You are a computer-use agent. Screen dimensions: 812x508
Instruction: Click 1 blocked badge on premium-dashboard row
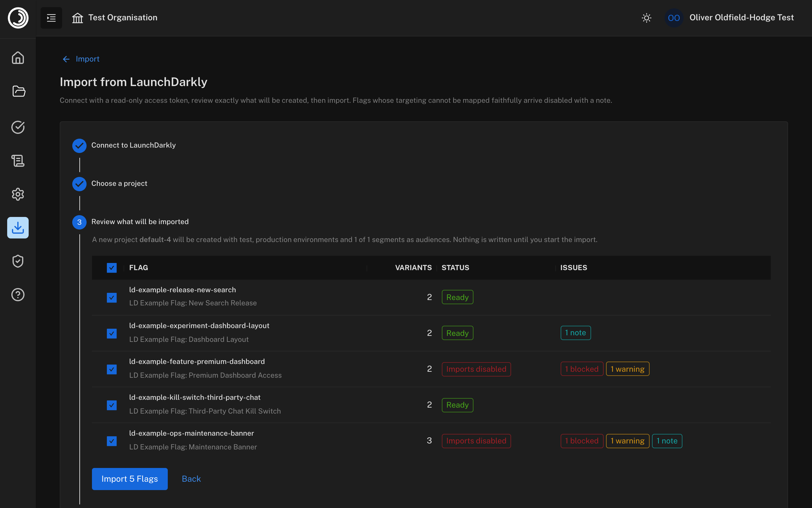(582, 369)
